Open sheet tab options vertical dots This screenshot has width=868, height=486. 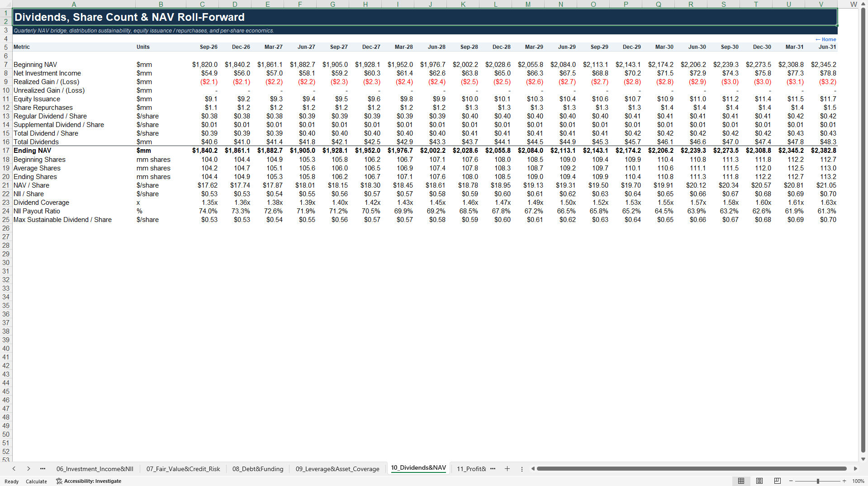522,469
